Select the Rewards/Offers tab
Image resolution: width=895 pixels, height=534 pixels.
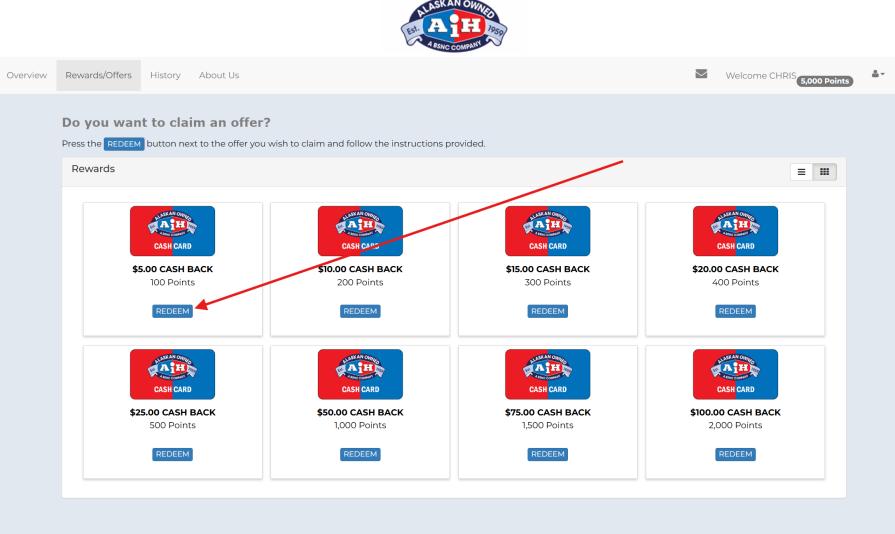[x=98, y=75]
